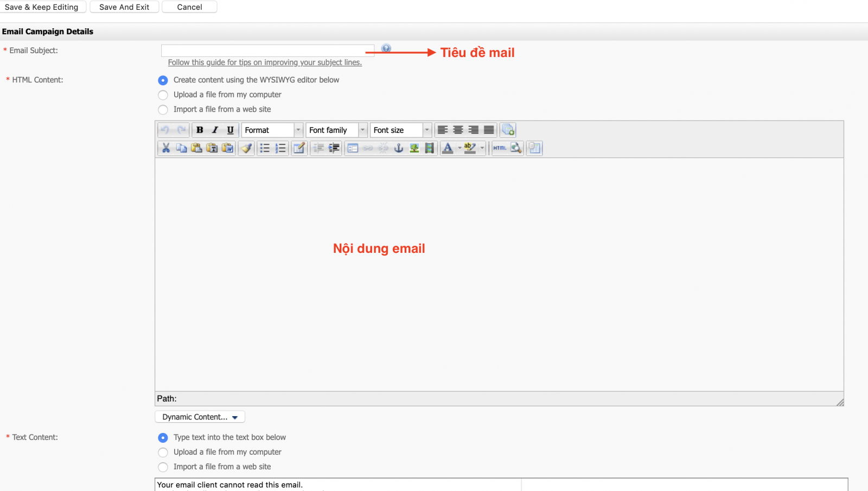Select HTML 'Upload a file from my computer'
Viewport: 868px width, 491px height.
pos(163,95)
